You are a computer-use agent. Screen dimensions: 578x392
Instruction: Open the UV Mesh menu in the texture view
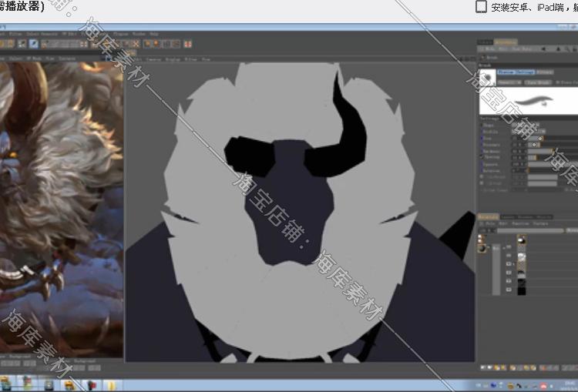click(34, 59)
